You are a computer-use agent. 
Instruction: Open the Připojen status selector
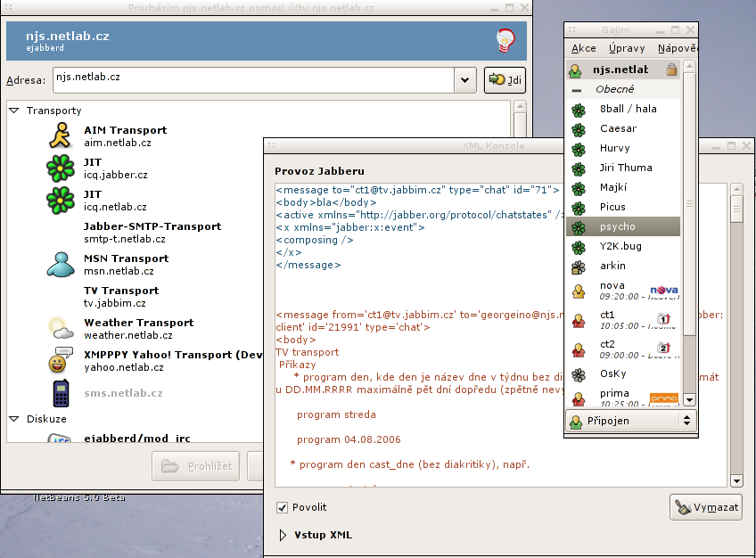click(x=630, y=421)
